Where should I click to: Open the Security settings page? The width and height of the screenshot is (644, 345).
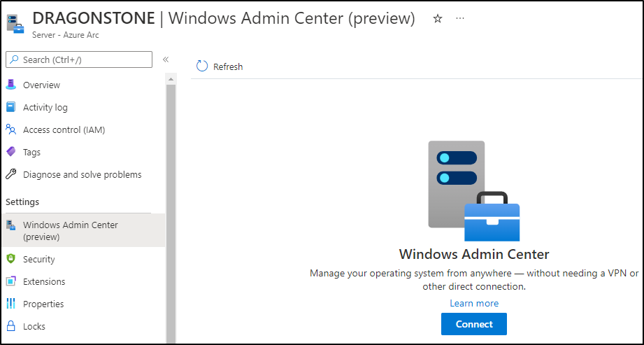click(39, 260)
